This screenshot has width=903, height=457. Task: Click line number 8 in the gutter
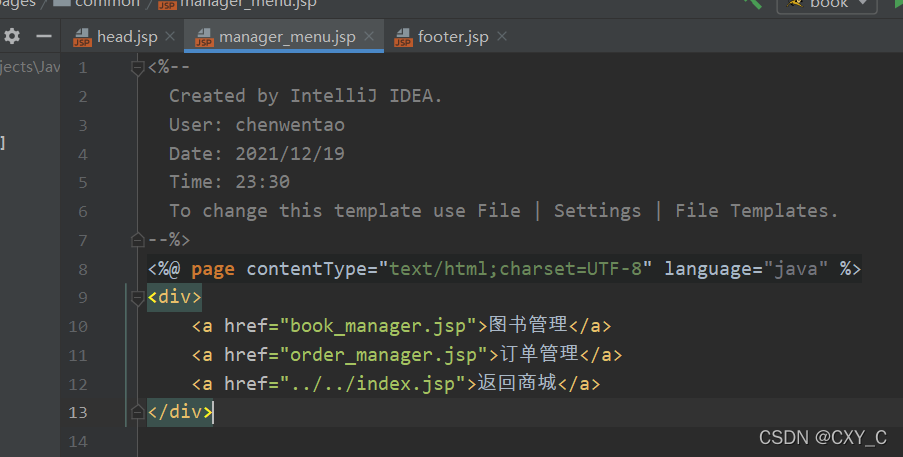pos(83,269)
